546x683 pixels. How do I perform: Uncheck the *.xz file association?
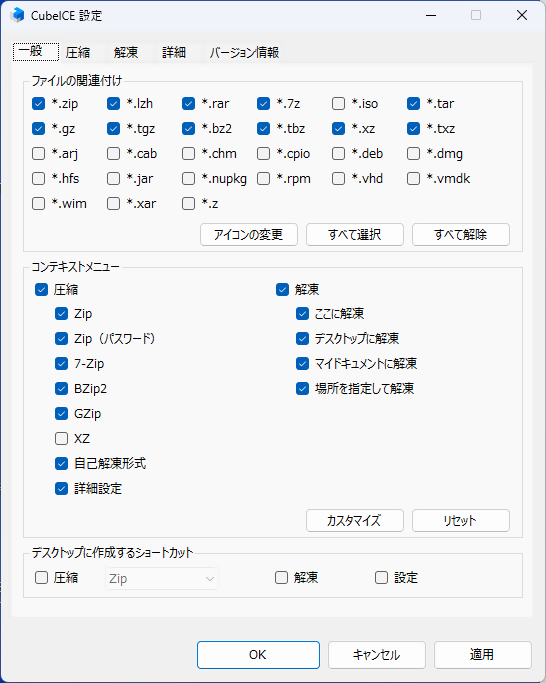(x=338, y=128)
